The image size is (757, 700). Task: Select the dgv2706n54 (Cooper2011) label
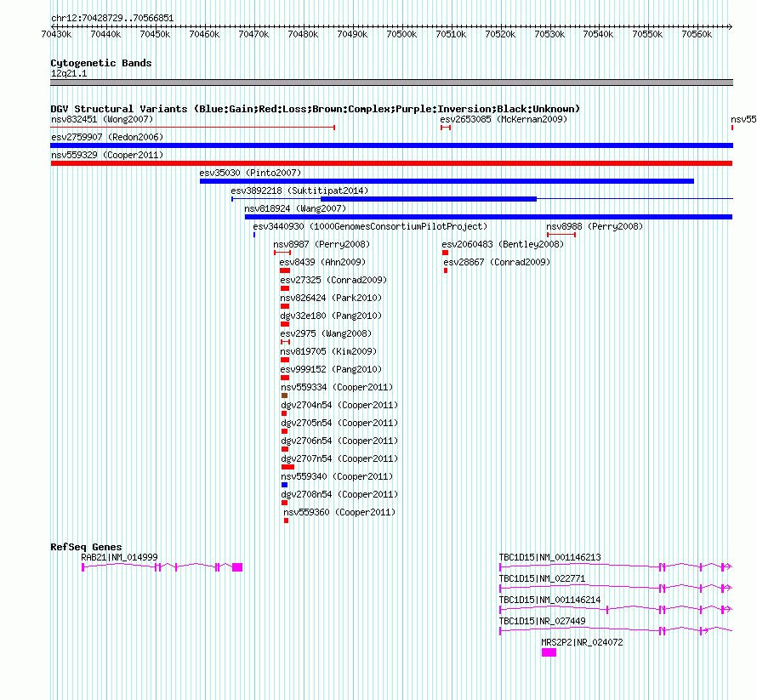pyautogui.click(x=339, y=441)
